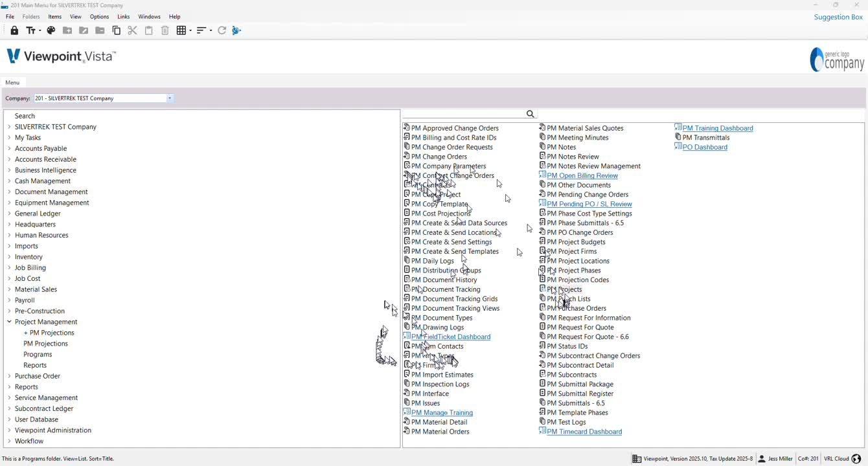The image size is (868, 466).
Task: Select Viewpoint Administration in the tree
Action: tap(53, 430)
